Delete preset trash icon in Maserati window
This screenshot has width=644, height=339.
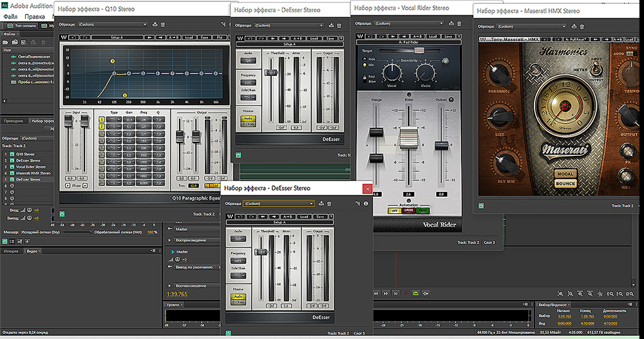(x=582, y=26)
